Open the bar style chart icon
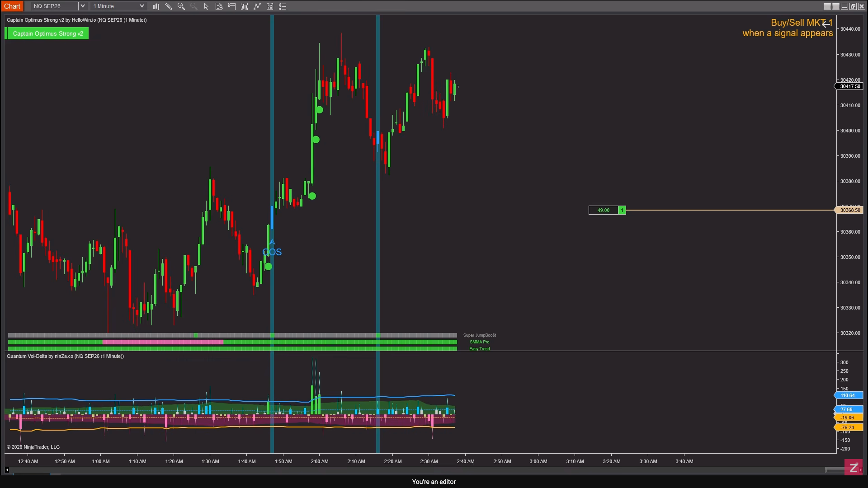Screen dimensions: 868x488 (x=156, y=6)
